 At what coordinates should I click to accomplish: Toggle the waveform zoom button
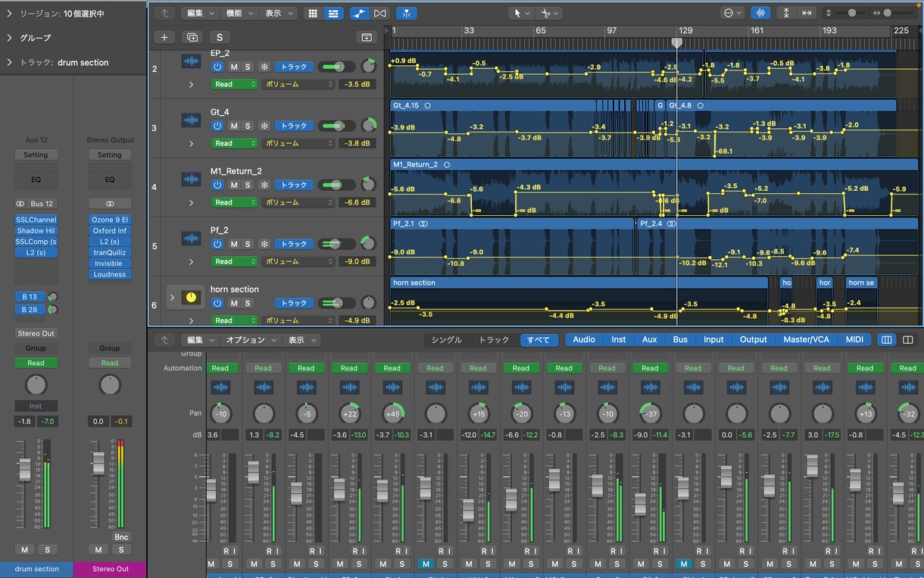pos(760,13)
